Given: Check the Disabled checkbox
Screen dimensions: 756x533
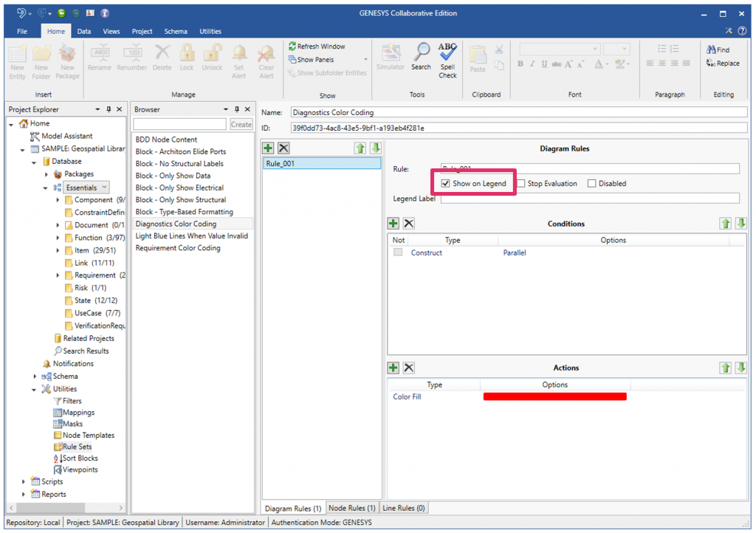Looking at the screenshot, I should tap(591, 183).
